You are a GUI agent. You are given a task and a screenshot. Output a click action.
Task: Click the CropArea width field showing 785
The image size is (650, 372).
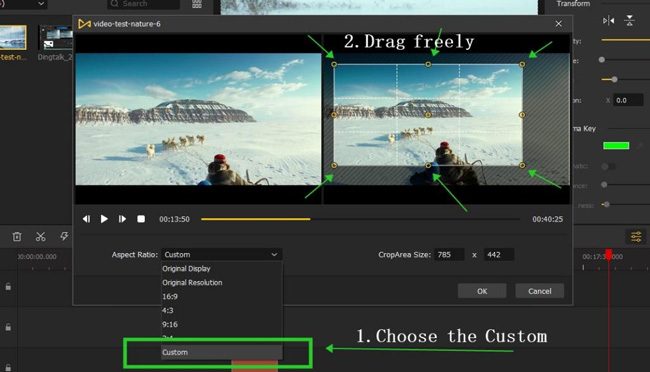point(449,255)
